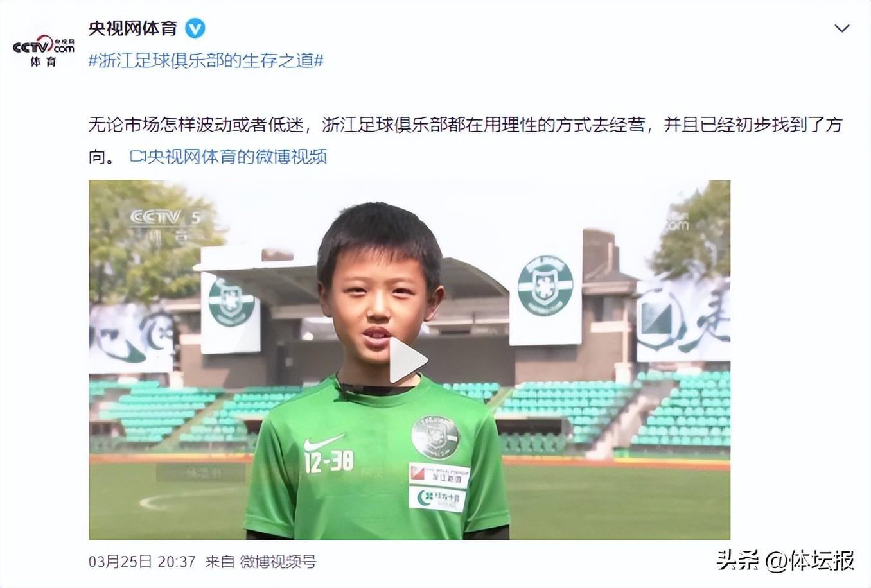Click the post text about 浙江足球俱乐部
This screenshot has width=871, height=588.
[465, 140]
